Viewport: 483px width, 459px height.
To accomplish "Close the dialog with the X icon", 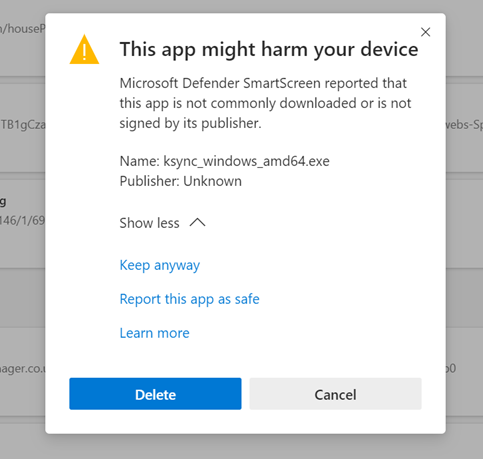I will [x=425, y=32].
